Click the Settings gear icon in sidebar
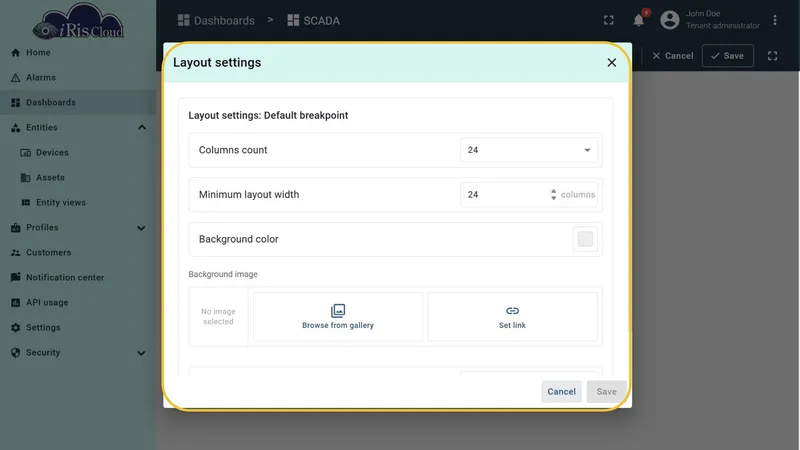The image size is (800, 450). tap(15, 328)
